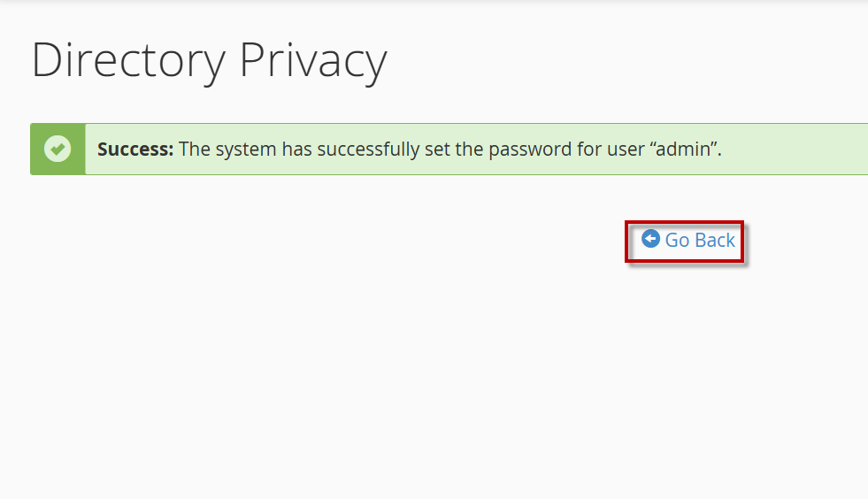The height and width of the screenshot is (499, 868).
Task: Click the word "Go" in the link
Action: coord(677,241)
